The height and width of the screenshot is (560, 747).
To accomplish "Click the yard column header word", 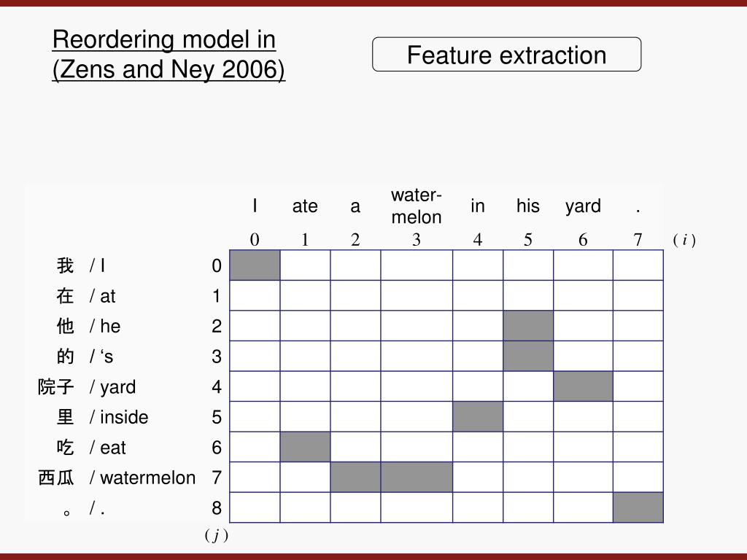I will pos(583,206).
